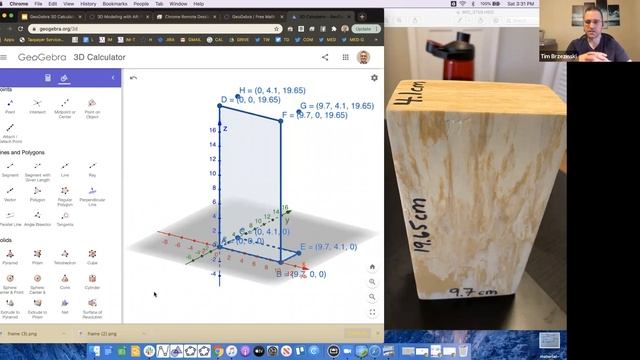Select the Cone tool

(x=65, y=282)
